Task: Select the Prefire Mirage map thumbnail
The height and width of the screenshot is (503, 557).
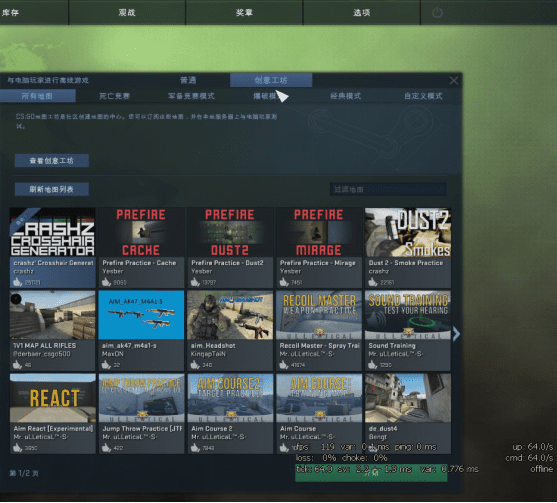Action: (x=319, y=232)
